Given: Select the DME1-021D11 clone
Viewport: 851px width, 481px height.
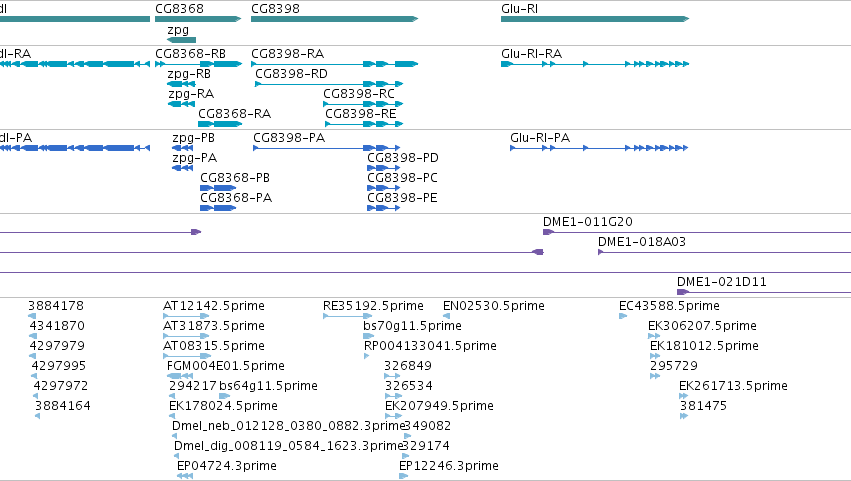Looking at the screenshot, I should (764, 293).
